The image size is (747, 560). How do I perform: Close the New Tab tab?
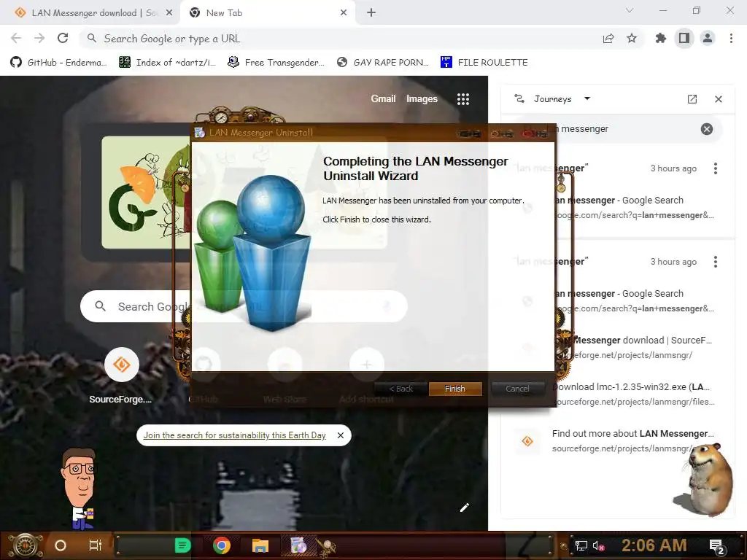[x=344, y=13]
